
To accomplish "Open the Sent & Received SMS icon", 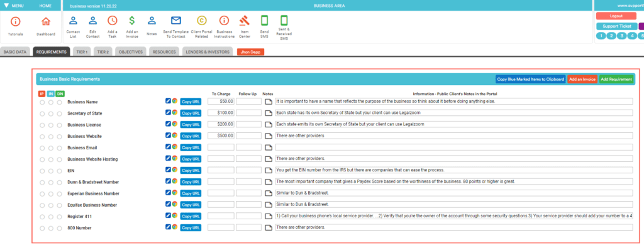I will pos(284,21).
